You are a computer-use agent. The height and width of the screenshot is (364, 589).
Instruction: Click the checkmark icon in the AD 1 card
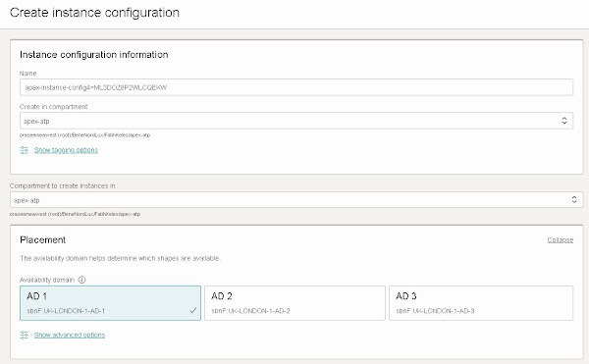coord(193,310)
